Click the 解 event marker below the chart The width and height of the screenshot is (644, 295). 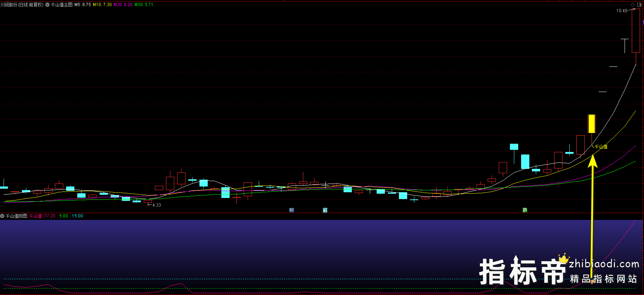(325, 210)
